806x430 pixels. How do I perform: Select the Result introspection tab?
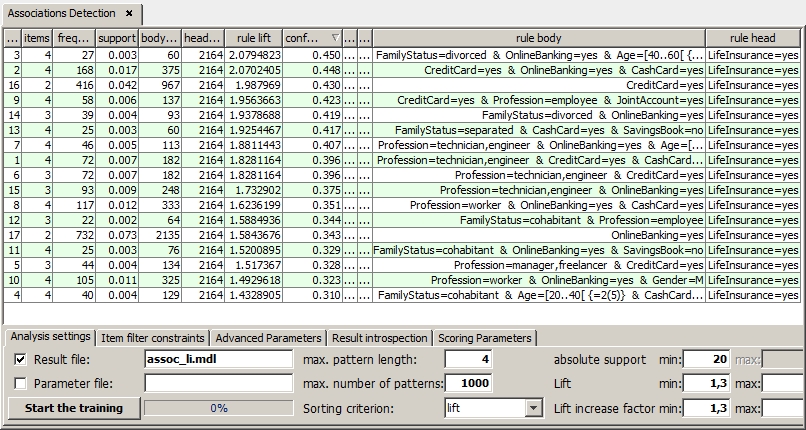click(379, 338)
